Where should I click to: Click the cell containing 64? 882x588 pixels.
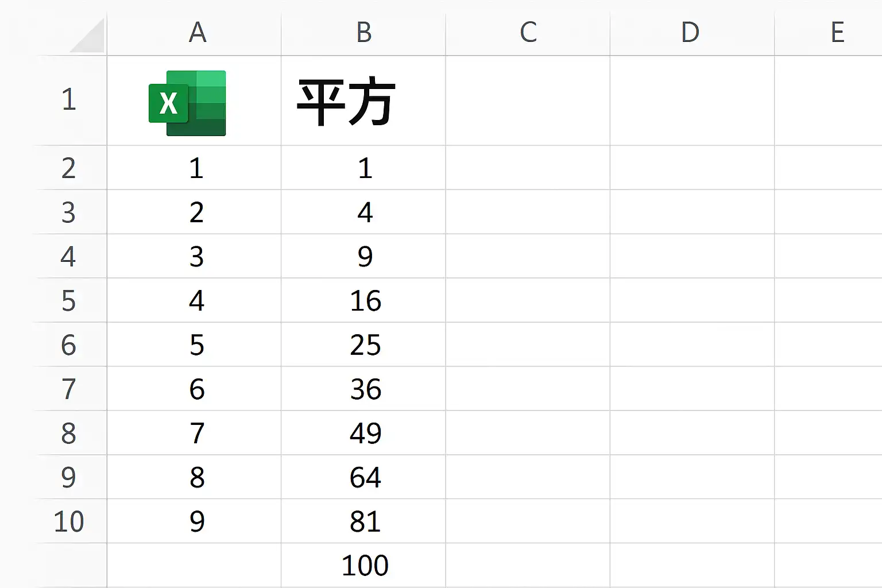pyautogui.click(x=365, y=477)
